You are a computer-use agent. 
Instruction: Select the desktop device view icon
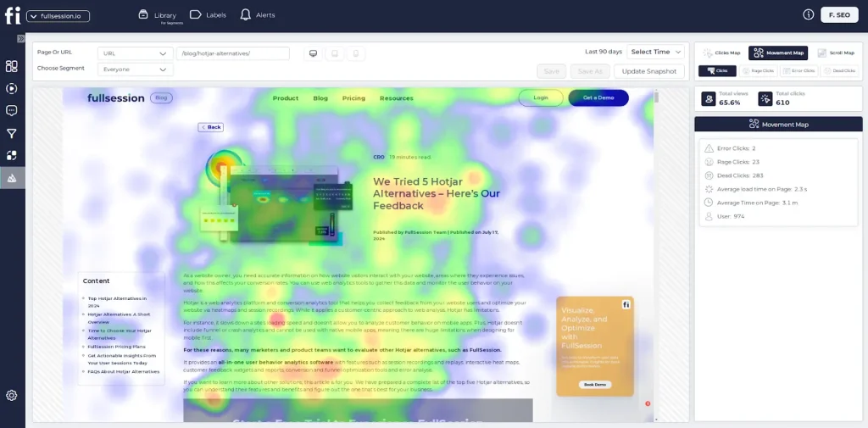314,53
